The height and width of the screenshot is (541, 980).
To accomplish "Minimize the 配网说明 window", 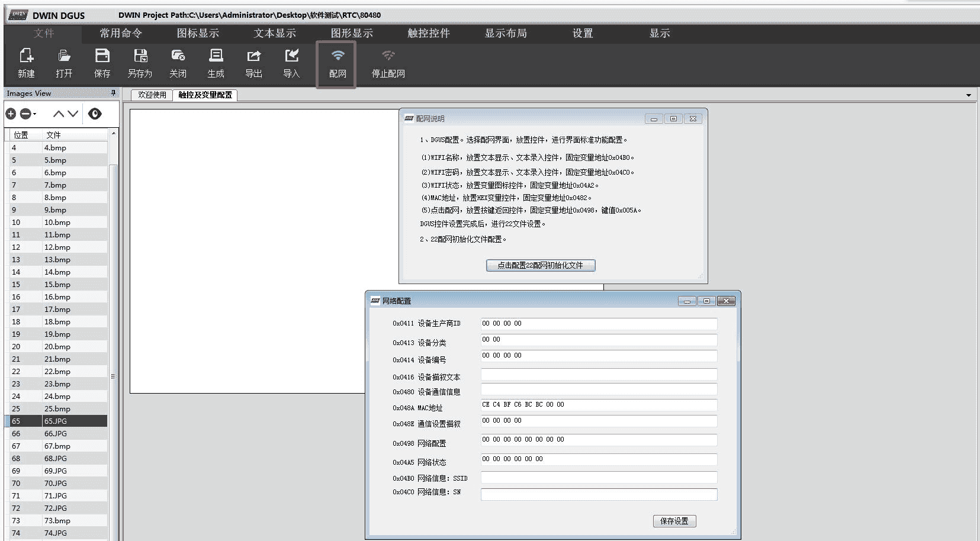I will tap(654, 119).
